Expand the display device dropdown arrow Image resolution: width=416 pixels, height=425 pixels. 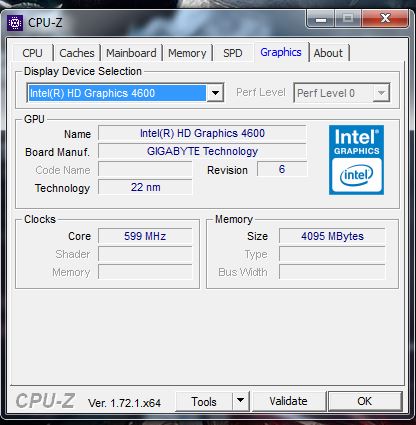tap(215, 93)
